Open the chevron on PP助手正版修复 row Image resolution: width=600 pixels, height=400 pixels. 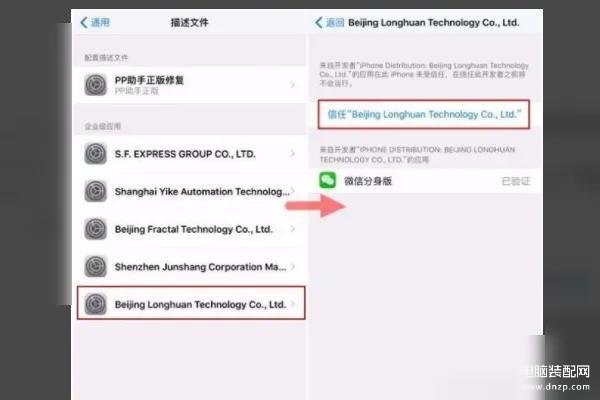coord(293,85)
